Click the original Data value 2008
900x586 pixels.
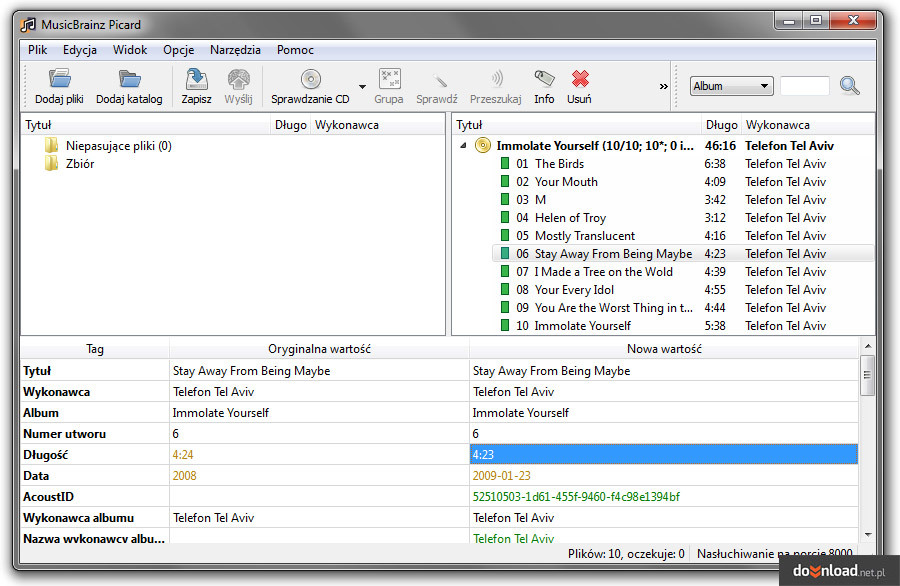[184, 476]
